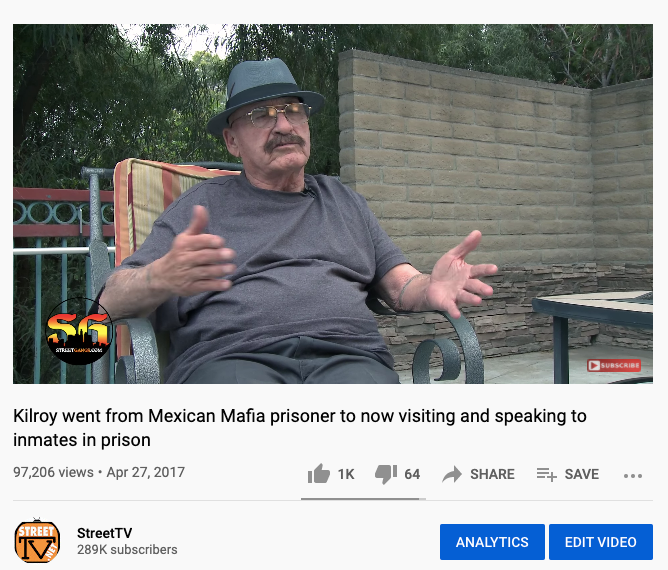Click the like-dislike ratio bar

tap(363, 499)
